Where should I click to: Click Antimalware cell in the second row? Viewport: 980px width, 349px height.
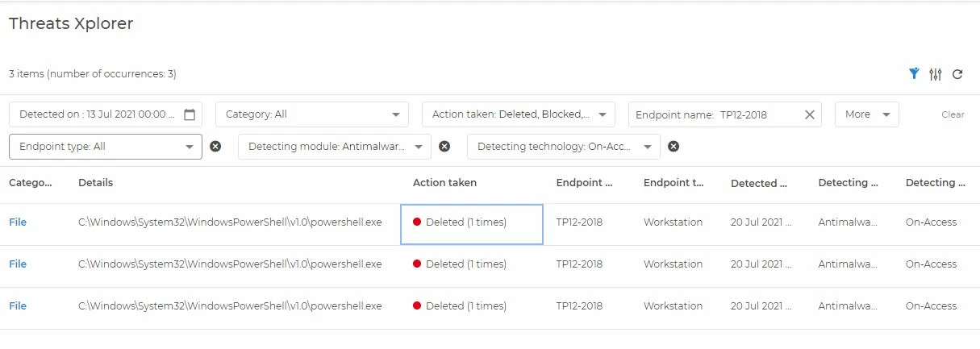tap(849, 264)
